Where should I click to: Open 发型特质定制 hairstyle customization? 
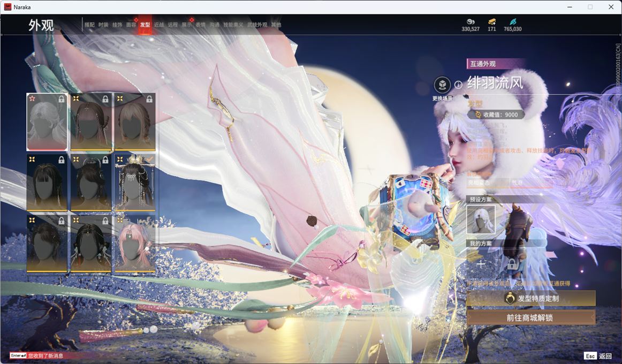point(531,298)
